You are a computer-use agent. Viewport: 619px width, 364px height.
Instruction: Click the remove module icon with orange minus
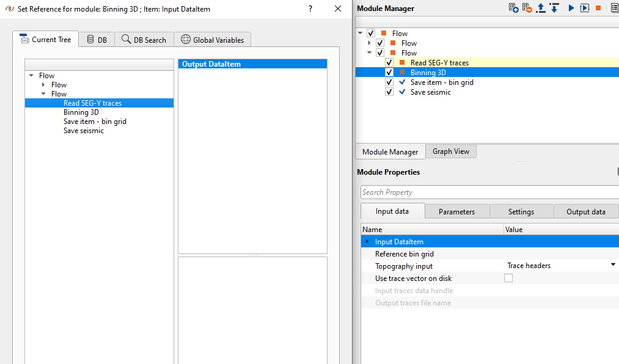pos(527,8)
